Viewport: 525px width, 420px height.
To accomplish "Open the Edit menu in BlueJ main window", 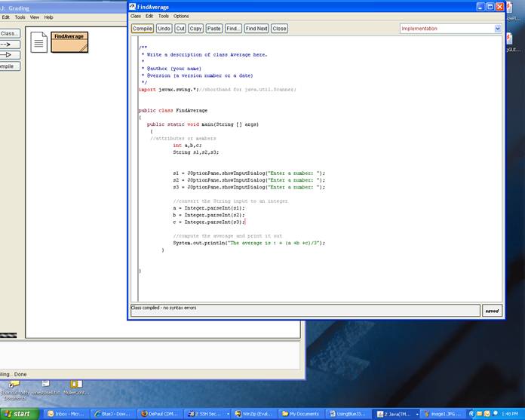I will pos(6,17).
